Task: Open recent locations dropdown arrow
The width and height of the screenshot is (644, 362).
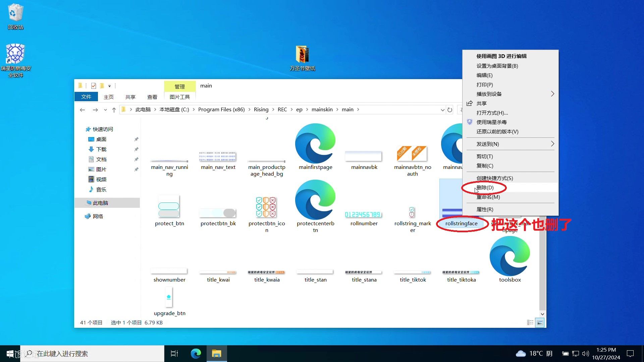Action: (105, 110)
